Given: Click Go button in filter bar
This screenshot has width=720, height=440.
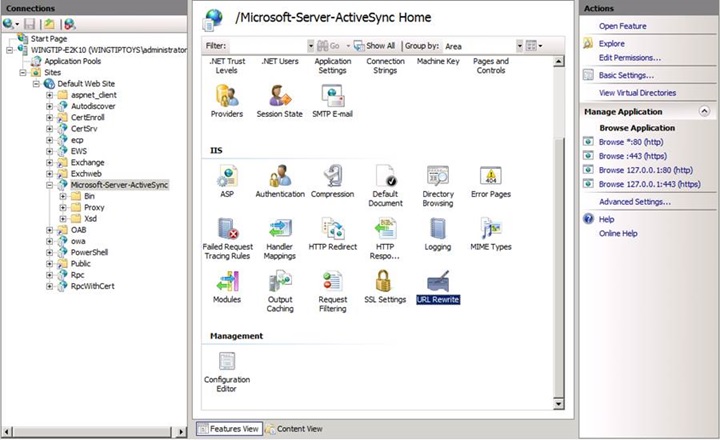Looking at the screenshot, I should [329, 46].
